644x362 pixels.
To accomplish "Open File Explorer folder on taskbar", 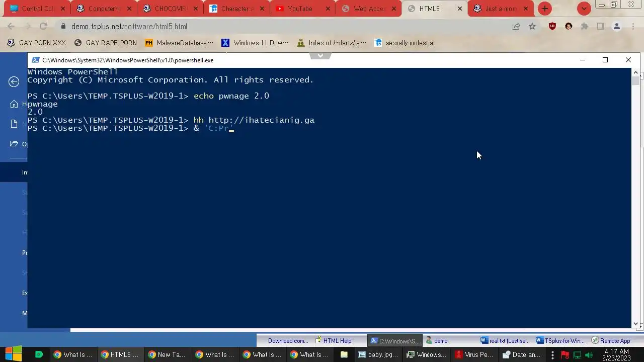I will [344, 354].
